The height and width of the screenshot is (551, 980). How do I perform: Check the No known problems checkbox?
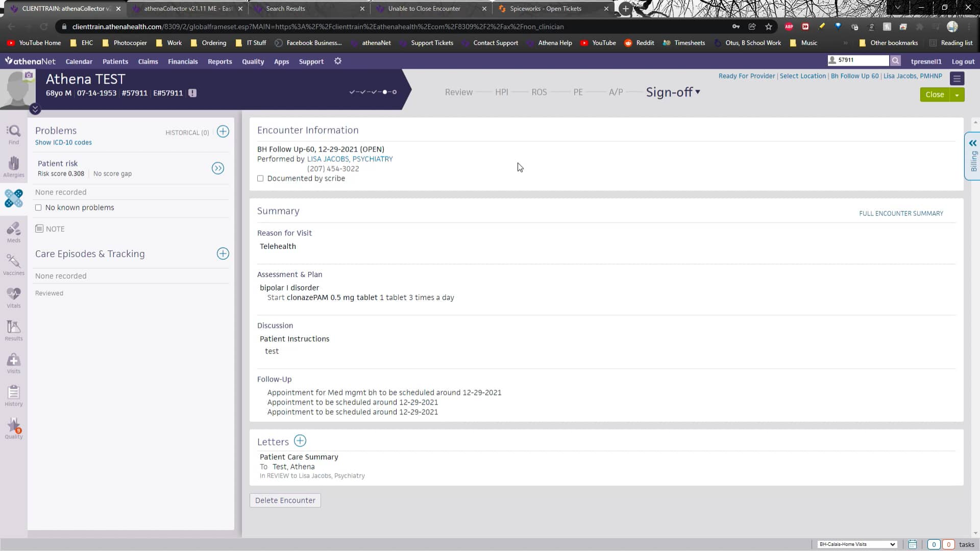click(x=39, y=208)
